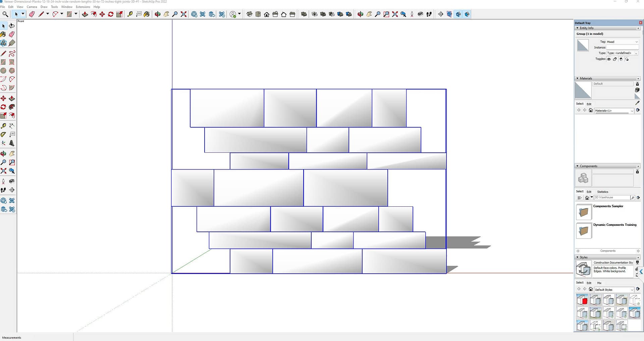Pick the Circle tool in left toolbar

click(3, 71)
